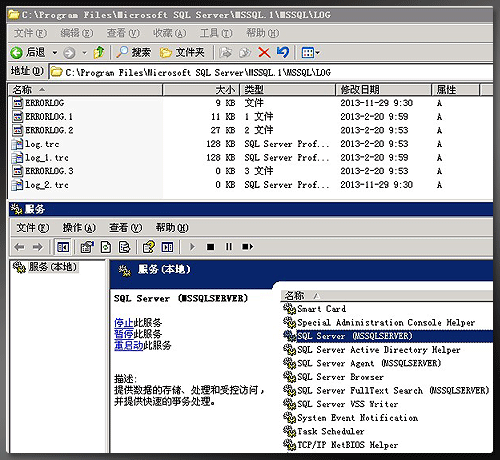Screen dimensions: 500x460
Task: Open Explorer 编辑(E) menu
Action: click(x=77, y=33)
